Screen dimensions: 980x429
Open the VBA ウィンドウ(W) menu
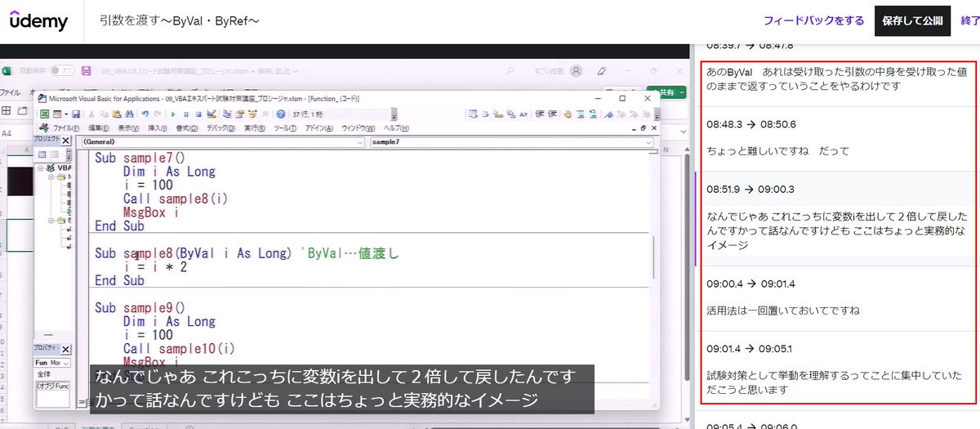pyautogui.click(x=358, y=128)
